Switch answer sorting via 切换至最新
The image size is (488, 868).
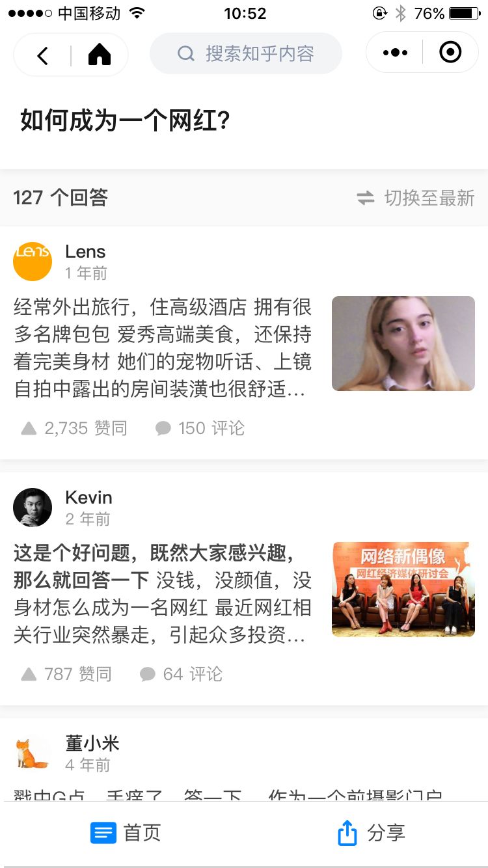pos(416,198)
